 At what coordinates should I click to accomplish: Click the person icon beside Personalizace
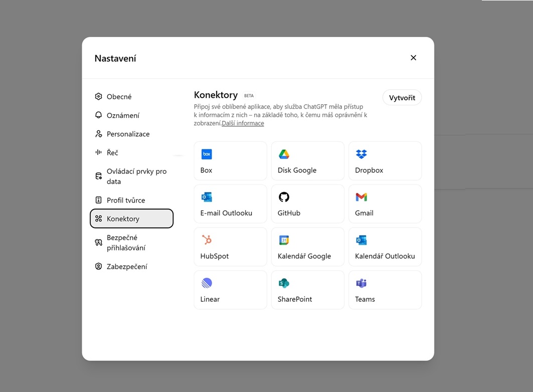pos(99,134)
